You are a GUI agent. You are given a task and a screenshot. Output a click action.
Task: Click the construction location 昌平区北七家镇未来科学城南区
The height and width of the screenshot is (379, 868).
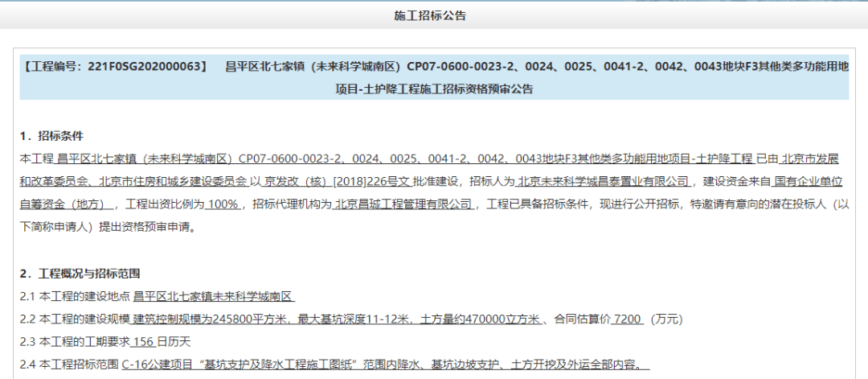coord(212,296)
